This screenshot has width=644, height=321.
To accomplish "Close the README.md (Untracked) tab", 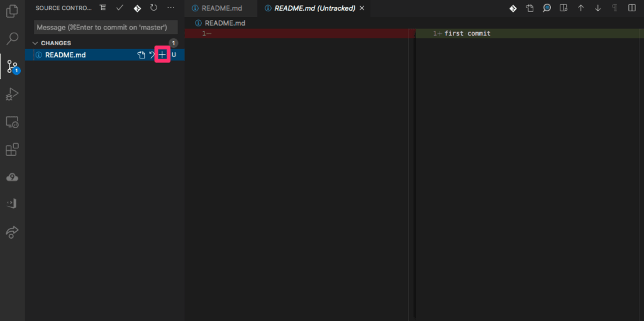I will click(x=362, y=8).
